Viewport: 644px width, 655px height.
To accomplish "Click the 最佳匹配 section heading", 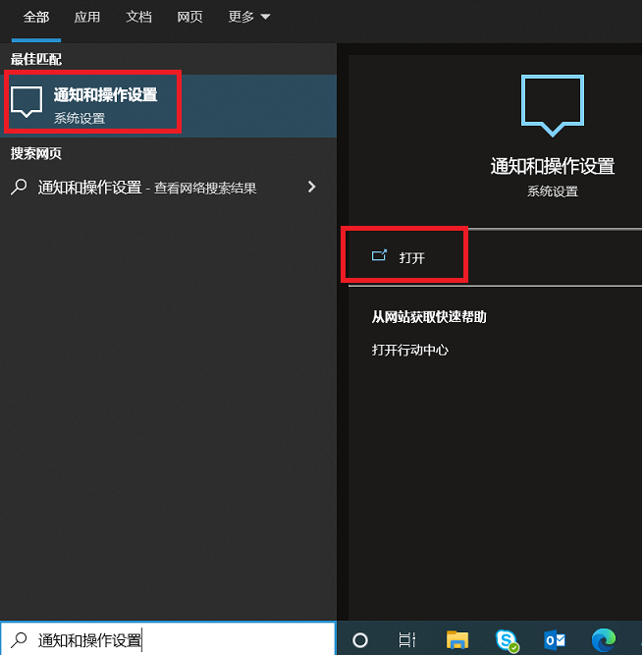I will (x=36, y=59).
